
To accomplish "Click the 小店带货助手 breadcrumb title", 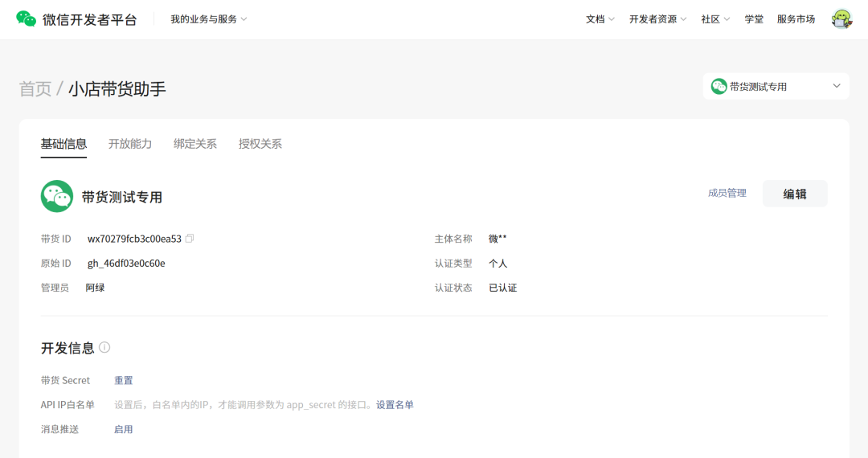I will pos(117,89).
